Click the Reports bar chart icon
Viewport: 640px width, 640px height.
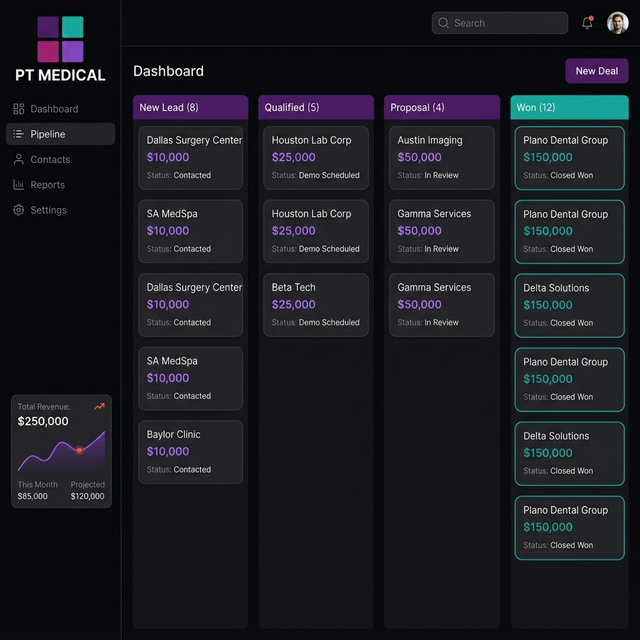point(18,184)
